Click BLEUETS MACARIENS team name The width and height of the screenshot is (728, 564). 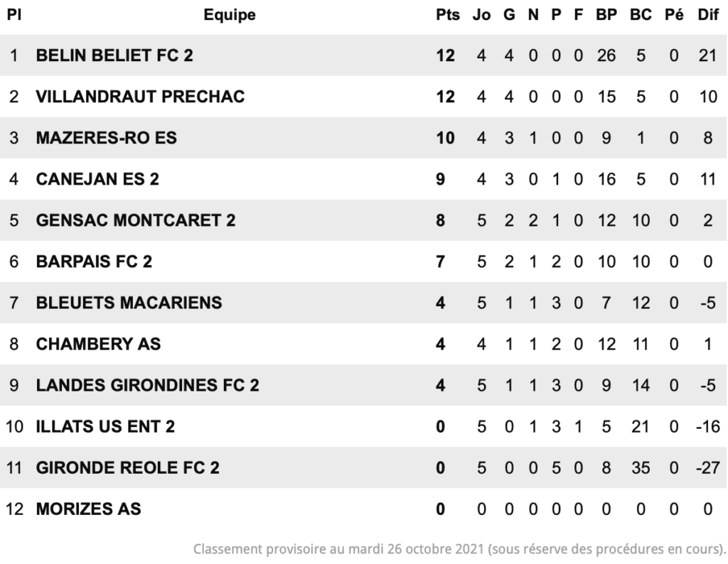(x=129, y=303)
